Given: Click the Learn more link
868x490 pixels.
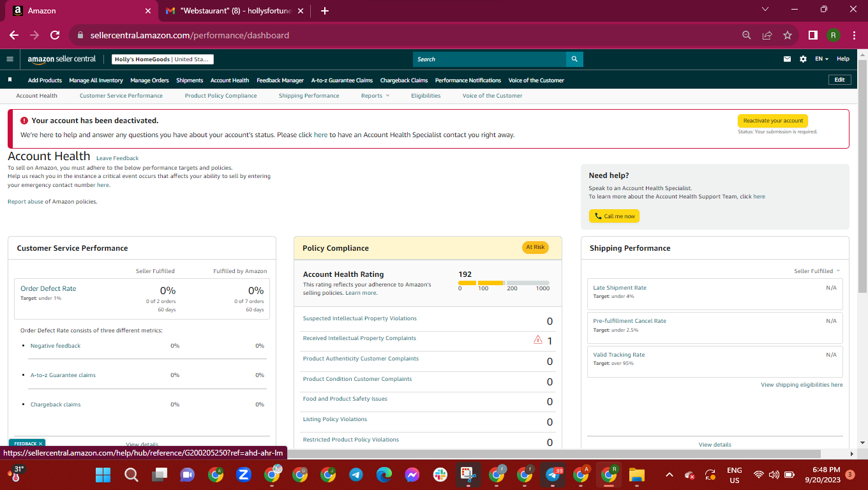Looking at the screenshot, I should pyautogui.click(x=361, y=293).
